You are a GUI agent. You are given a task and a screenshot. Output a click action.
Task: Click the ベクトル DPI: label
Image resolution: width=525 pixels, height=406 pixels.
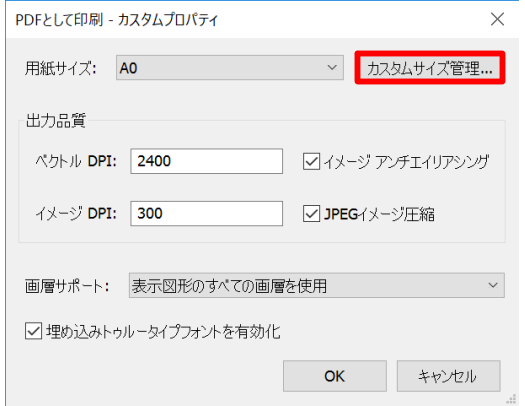(x=76, y=161)
